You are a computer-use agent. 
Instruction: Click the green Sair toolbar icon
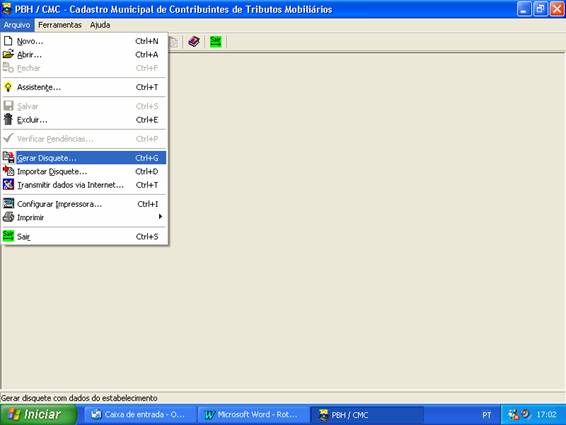pos(215,42)
